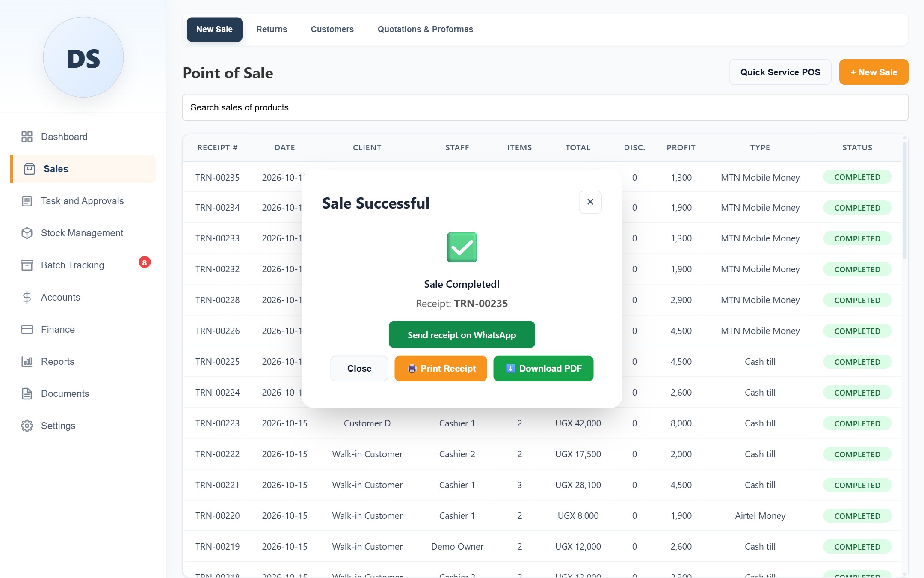Open the Customers tab
Screen dimensions: 924x578
(x=332, y=29)
